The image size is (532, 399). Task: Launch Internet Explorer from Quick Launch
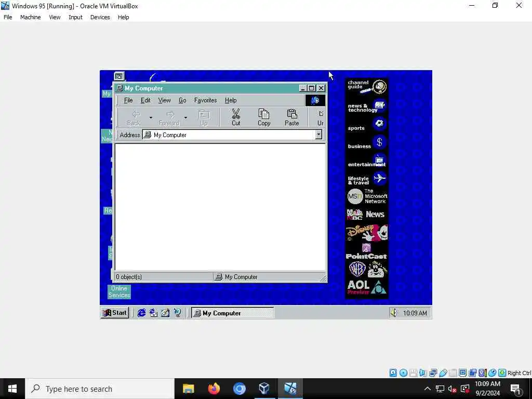[x=141, y=312]
